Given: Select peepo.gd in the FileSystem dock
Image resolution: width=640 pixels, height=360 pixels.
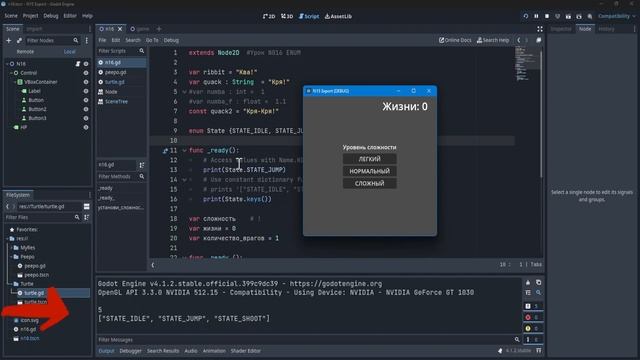Looking at the screenshot, I should coord(34,266).
